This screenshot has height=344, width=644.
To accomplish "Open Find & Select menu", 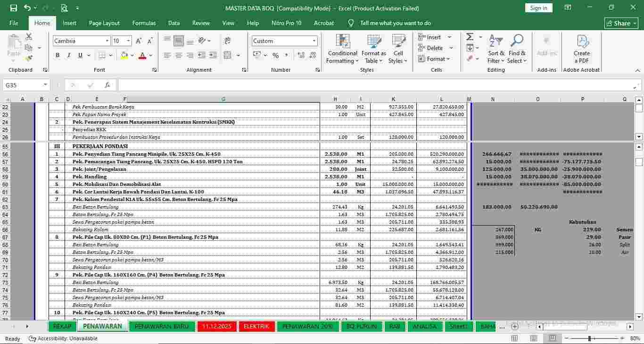I will (x=517, y=49).
